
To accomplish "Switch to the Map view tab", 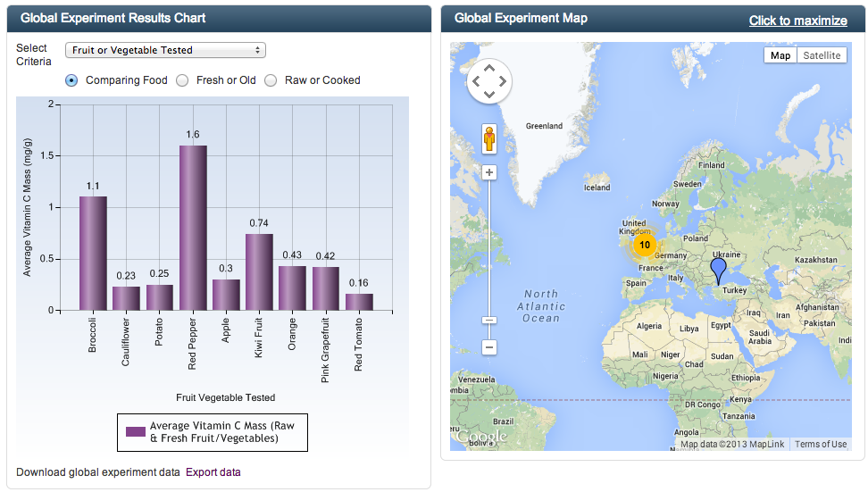I will pos(780,55).
